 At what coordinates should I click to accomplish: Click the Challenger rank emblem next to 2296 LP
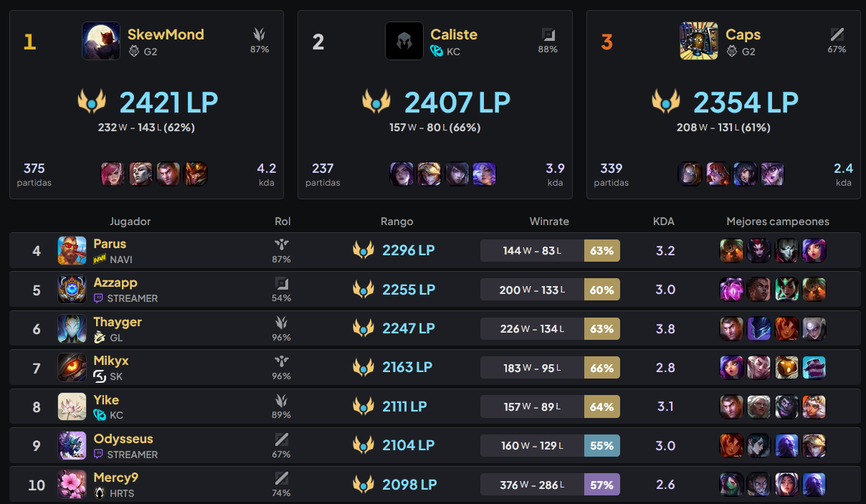click(363, 250)
